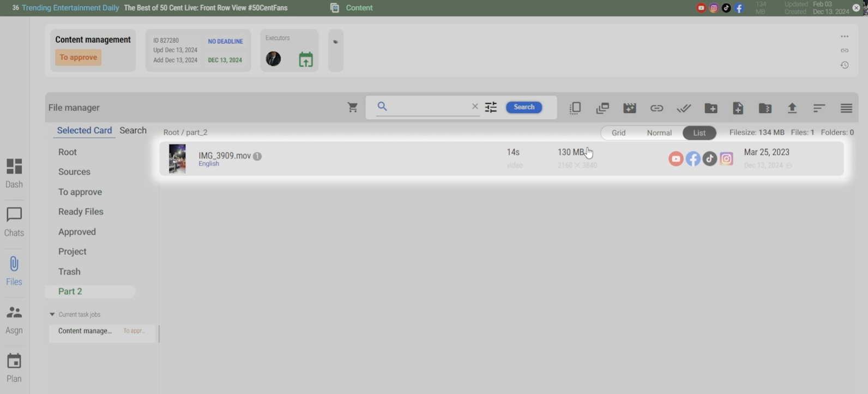The image size is (868, 394).
Task: Select the List view mode
Action: point(699,133)
